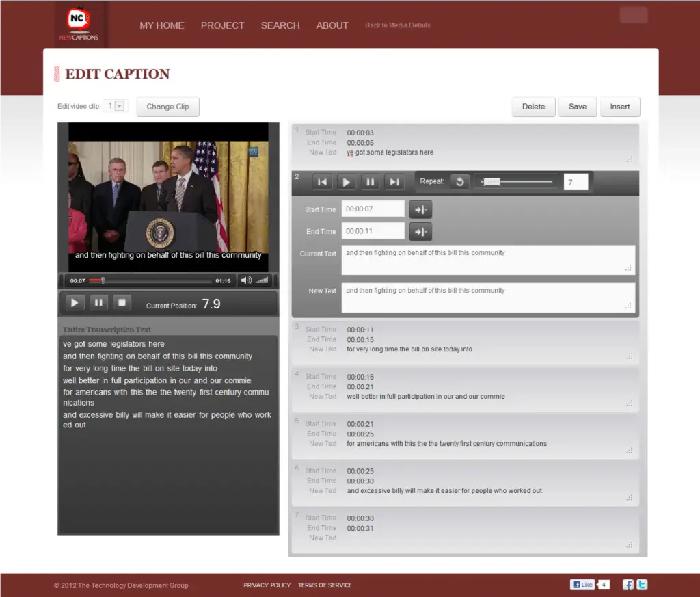Skip to the previous caption segment
This screenshot has height=597, width=700.
[322, 181]
